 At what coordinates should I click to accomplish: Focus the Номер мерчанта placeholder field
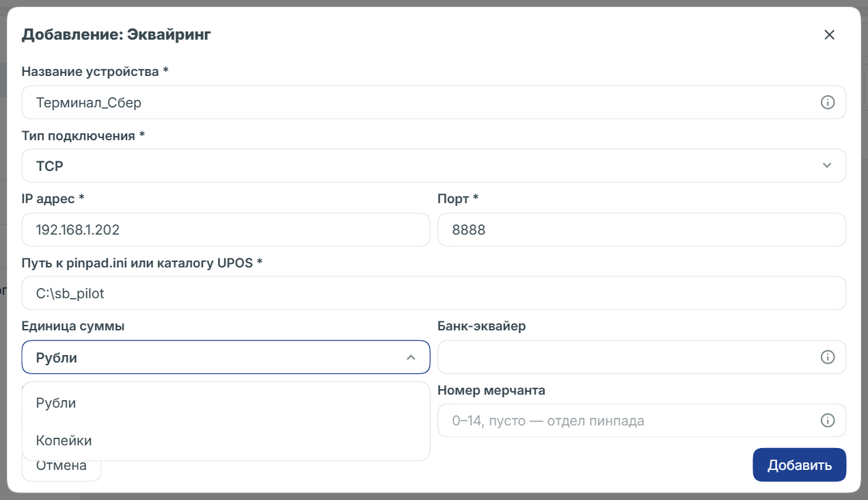click(642, 420)
